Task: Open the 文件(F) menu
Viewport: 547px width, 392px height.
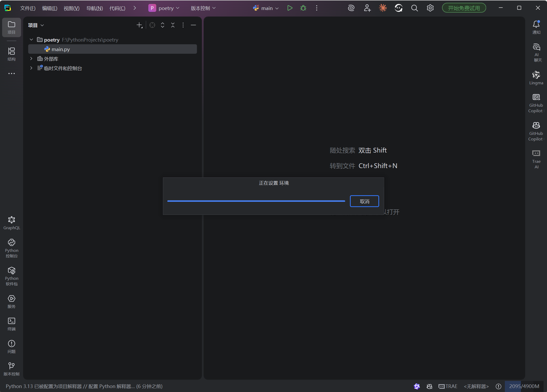Action: coord(28,8)
